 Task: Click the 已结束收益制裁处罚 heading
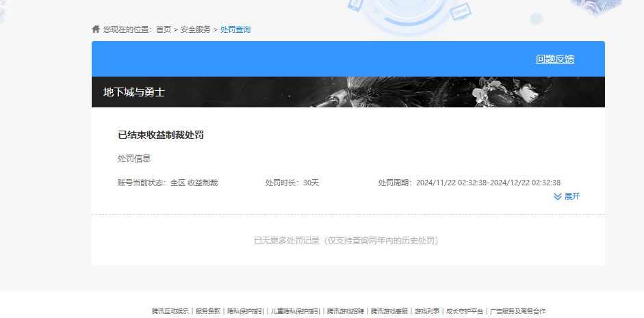click(x=161, y=135)
